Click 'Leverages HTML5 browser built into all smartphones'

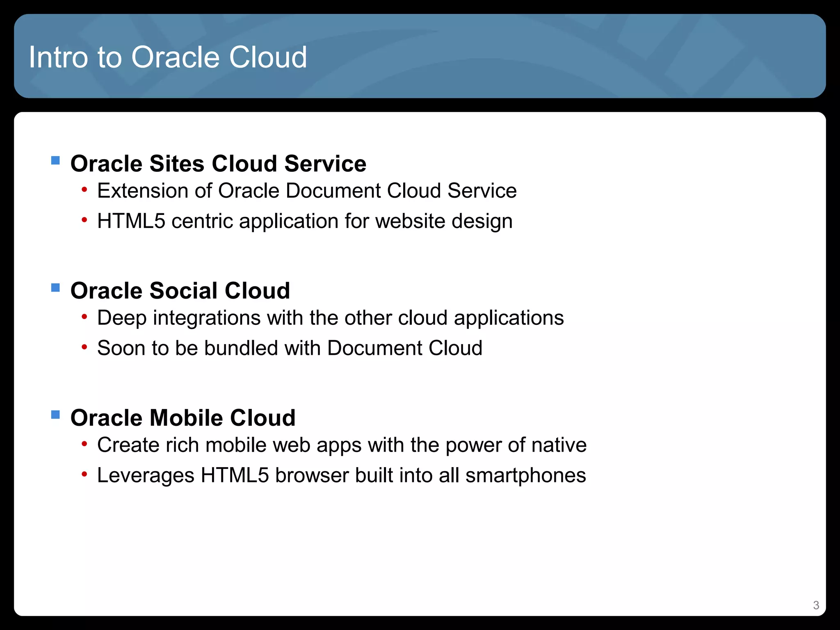coord(341,475)
